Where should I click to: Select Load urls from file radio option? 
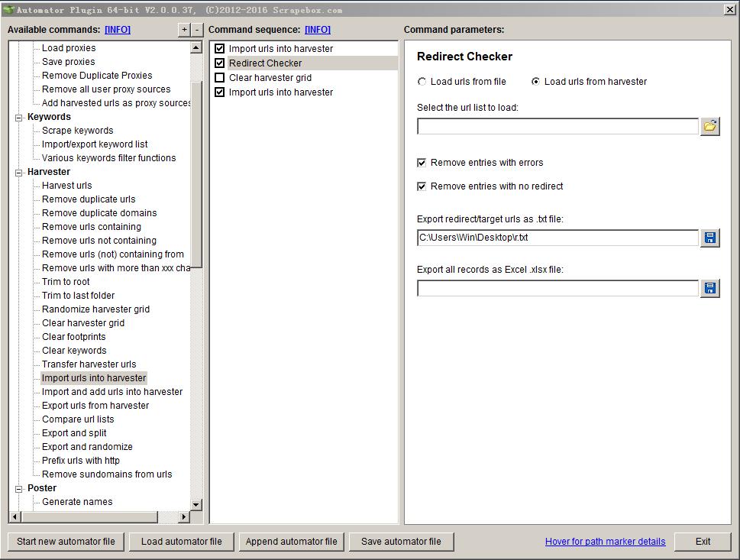tap(422, 82)
